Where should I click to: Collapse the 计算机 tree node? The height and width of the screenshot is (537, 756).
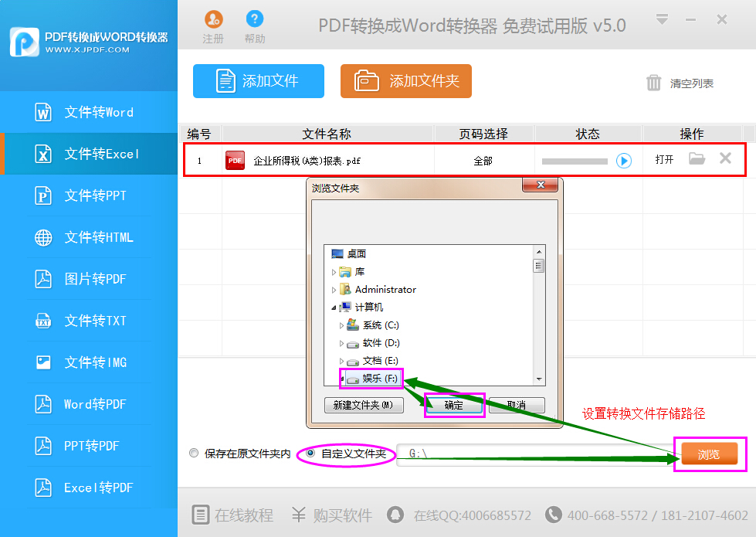[334, 308]
